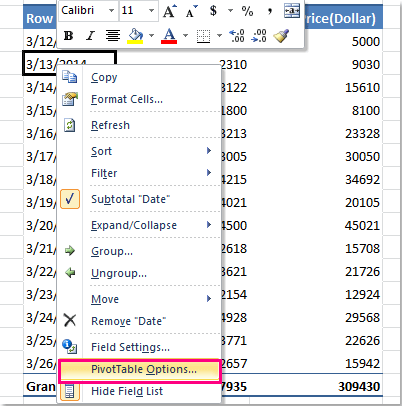This screenshot has width=402, height=406.
Task: Click the Copy icon in context menu
Action: tap(70, 77)
